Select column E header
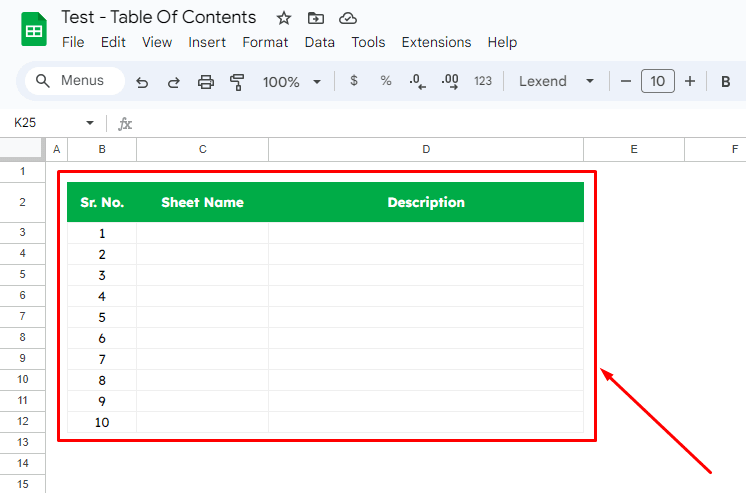This screenshot has height=493, width=746. tap(634, 149)
